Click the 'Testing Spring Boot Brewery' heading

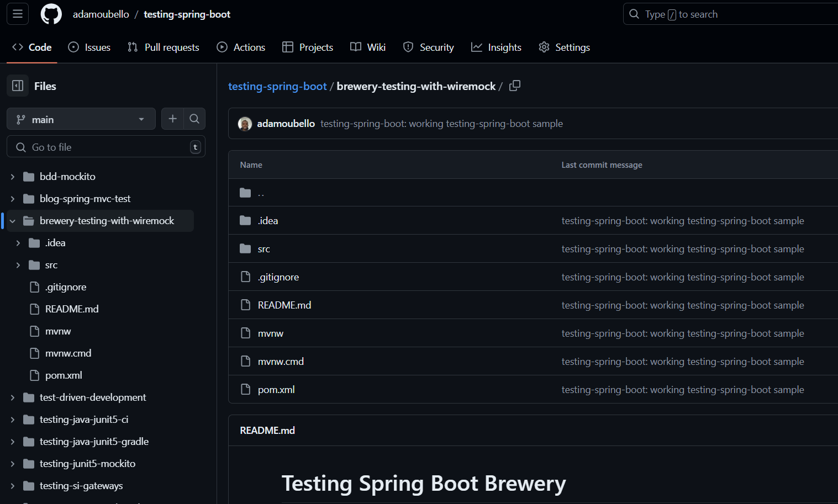pyautogui.click(x=424, y=483)
